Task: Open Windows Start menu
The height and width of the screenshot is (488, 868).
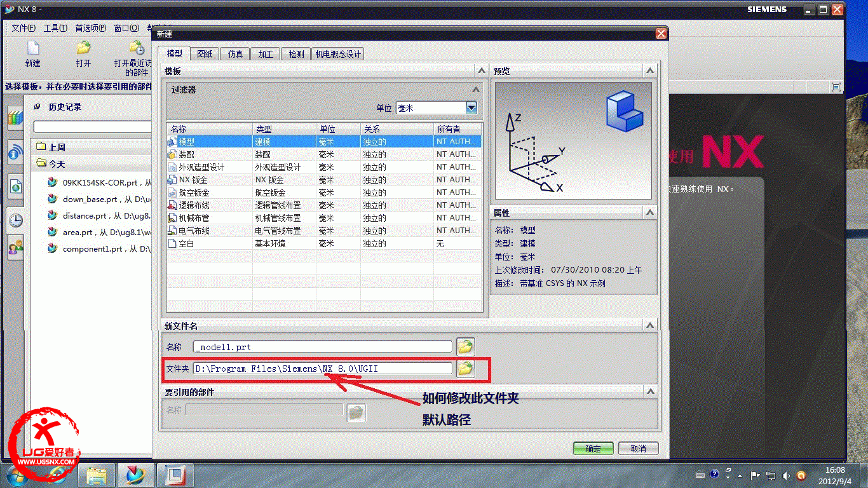Action: [x=16, y=475]
